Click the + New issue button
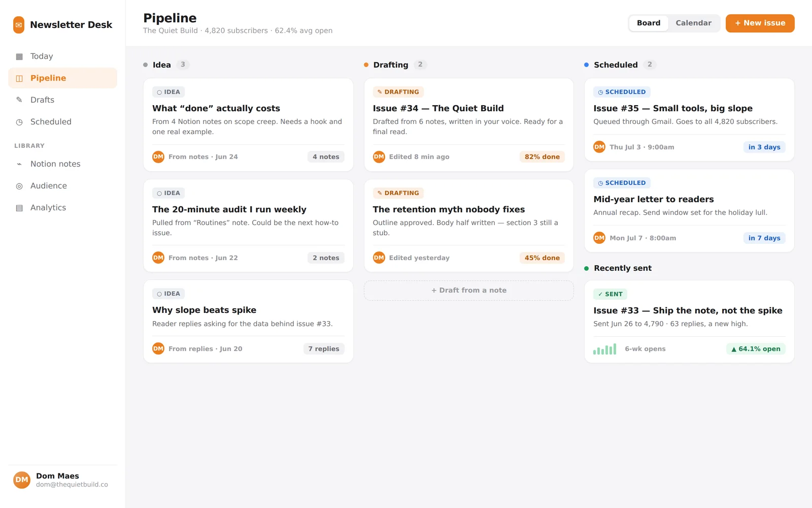Viewport: 812px width, 508px height. 760,23
